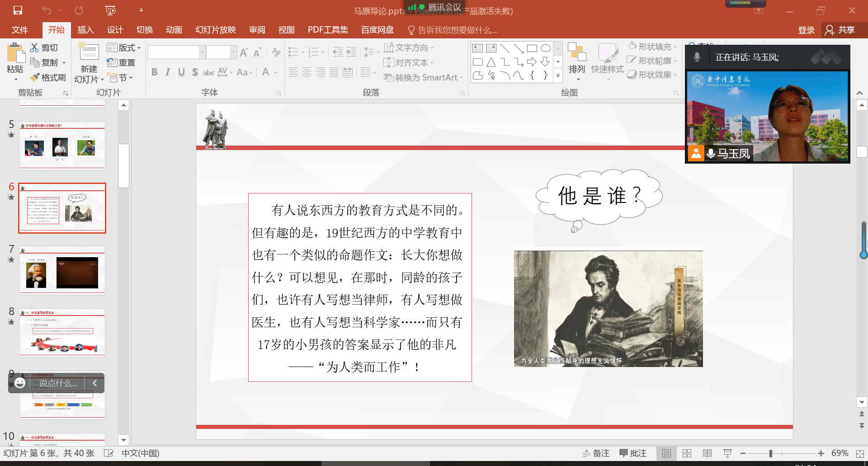Open the font size dropdown
868x466 pixels.
pyautogui.click(x=233, y=52)
